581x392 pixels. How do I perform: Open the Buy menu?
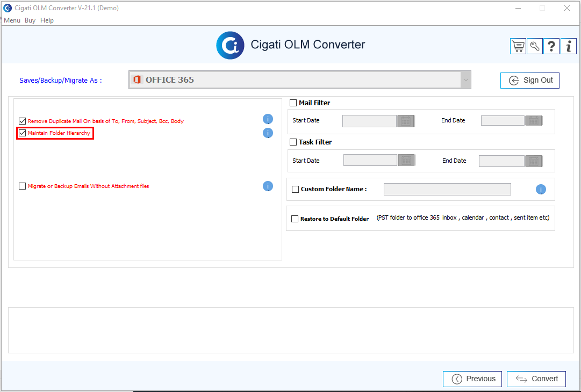tap(30, 20)
